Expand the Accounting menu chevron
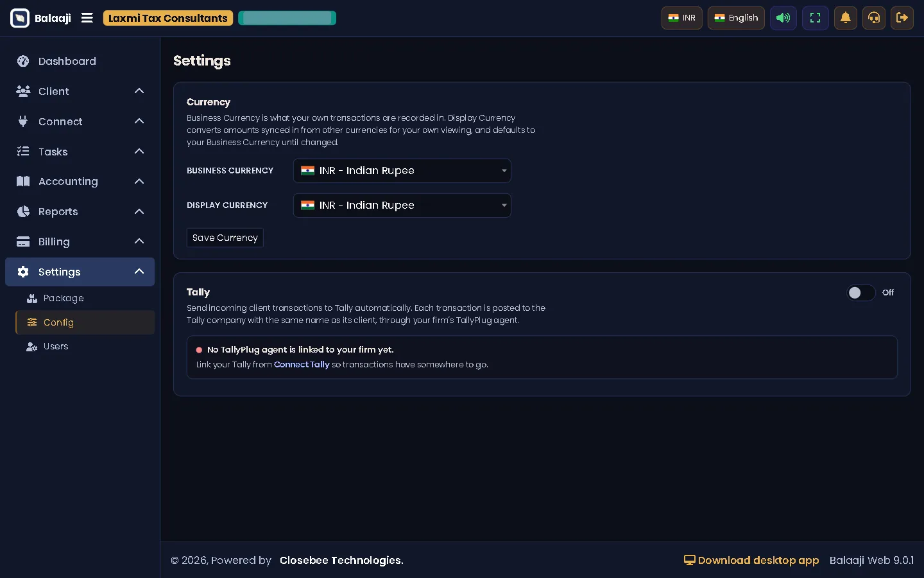The width and height of the screenshot is (924, 578). [139, 181]
